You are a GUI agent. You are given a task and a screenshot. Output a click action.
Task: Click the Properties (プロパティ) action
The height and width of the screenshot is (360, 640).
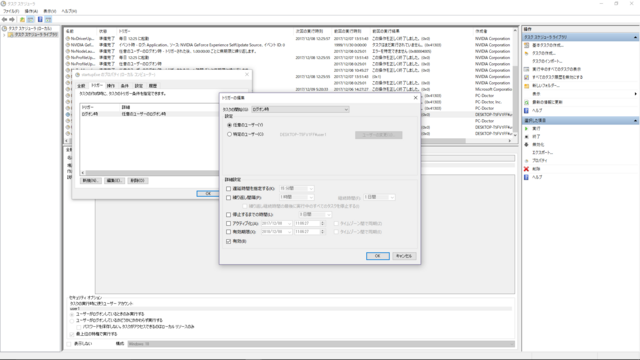coord(540,160)
